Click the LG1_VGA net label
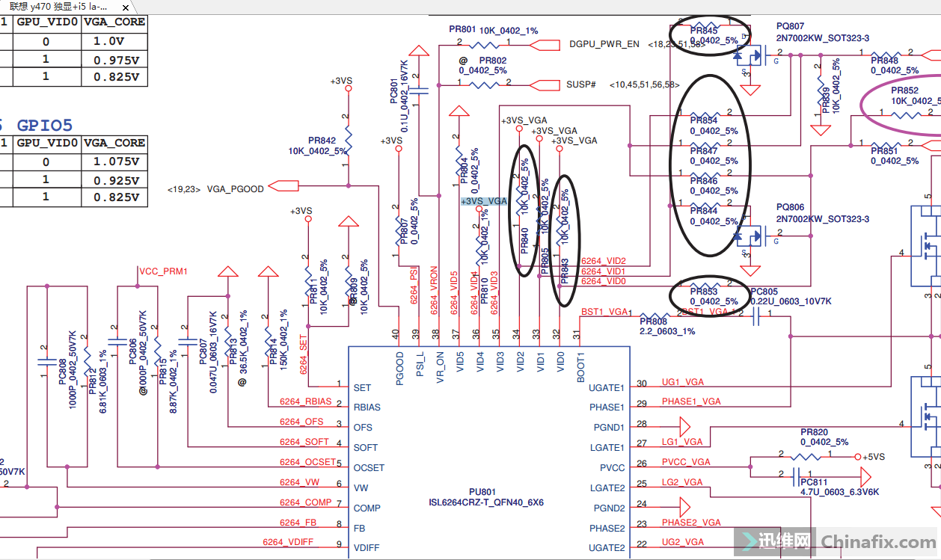Screen dimensions: 941x560 [682, 442]
